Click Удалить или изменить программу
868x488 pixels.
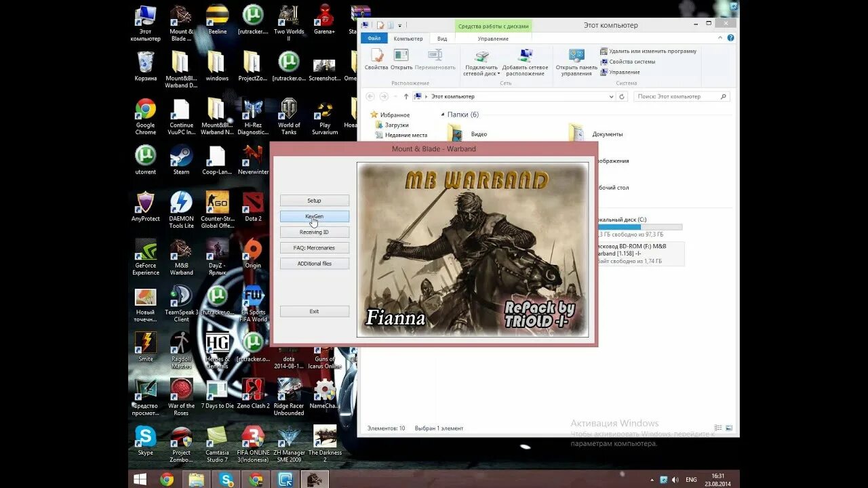[x=648, y=52]
